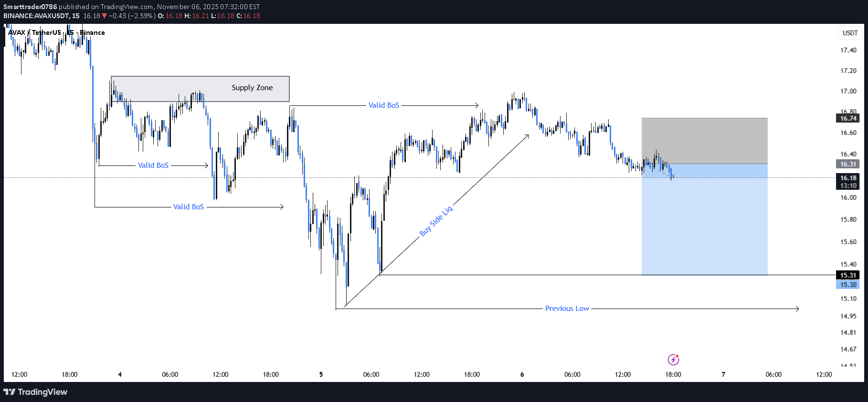Open the USDT currency selector
Image resolution: width=868 pixels, height=402 pixels.
(x=850, y=33)
